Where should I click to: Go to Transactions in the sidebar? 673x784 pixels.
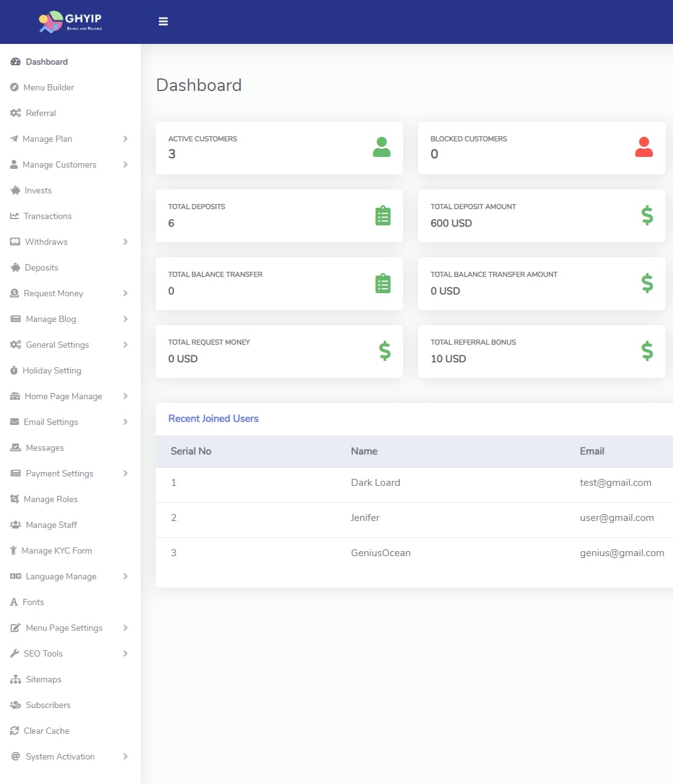[48, 216]
